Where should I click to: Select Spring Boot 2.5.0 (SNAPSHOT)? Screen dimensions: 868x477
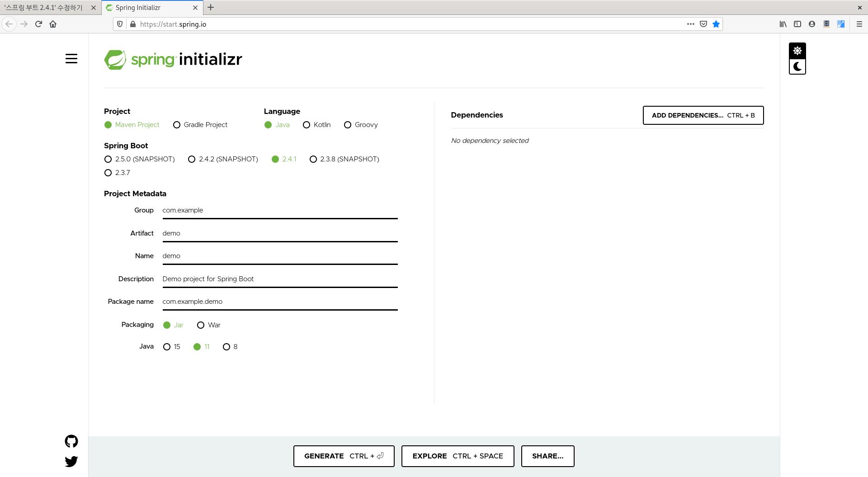click(139, 159)
